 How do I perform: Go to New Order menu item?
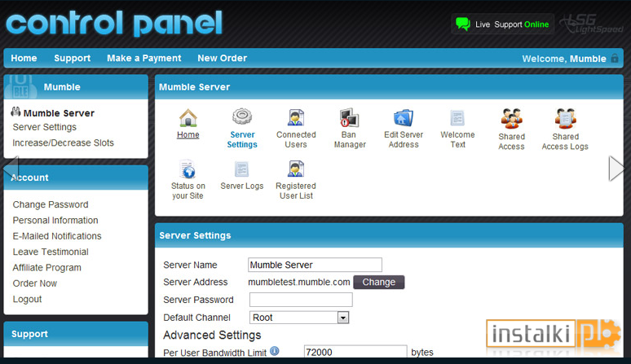(x=222, y=59)
